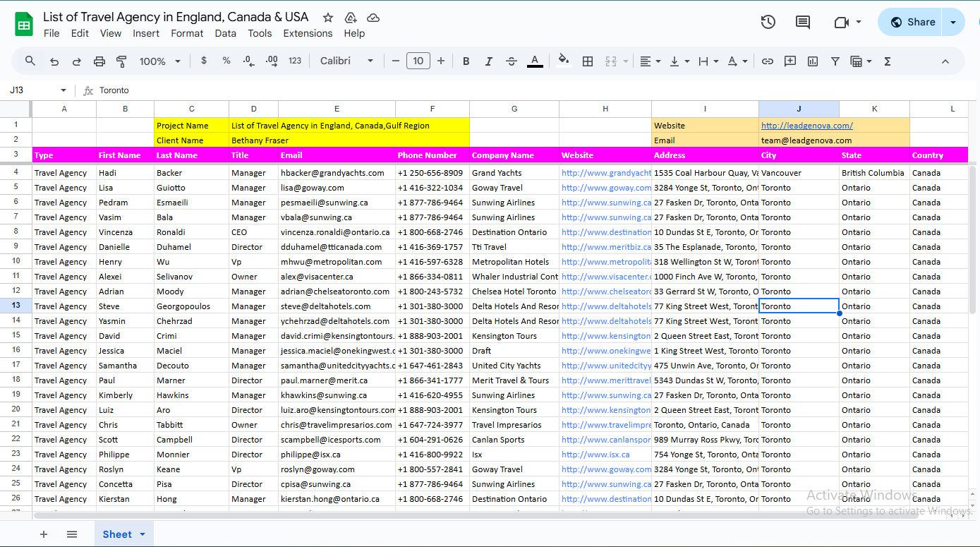Open the zoom 100% dropdown
Screen dimensions: 980x547
tap(160, 61)
